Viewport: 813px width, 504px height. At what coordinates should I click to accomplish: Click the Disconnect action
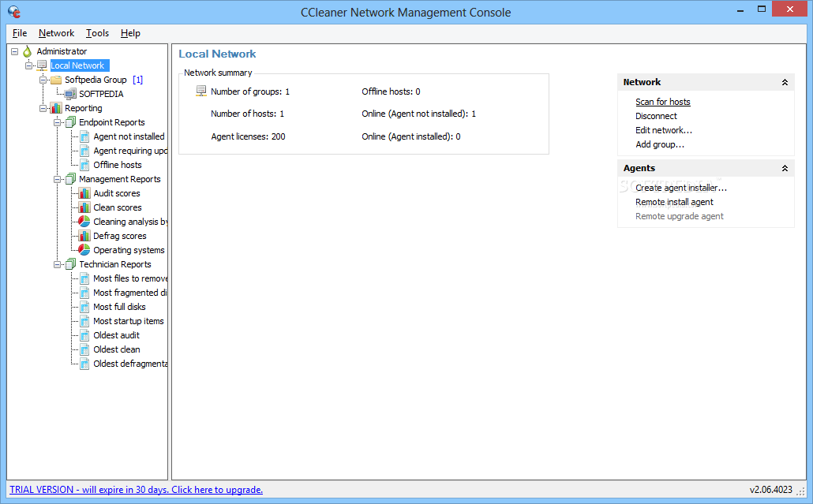[x=656, y=116]
